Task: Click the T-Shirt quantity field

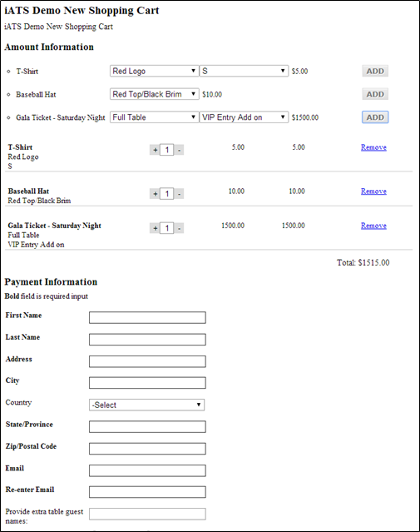Action: click(x=167, y=150)
